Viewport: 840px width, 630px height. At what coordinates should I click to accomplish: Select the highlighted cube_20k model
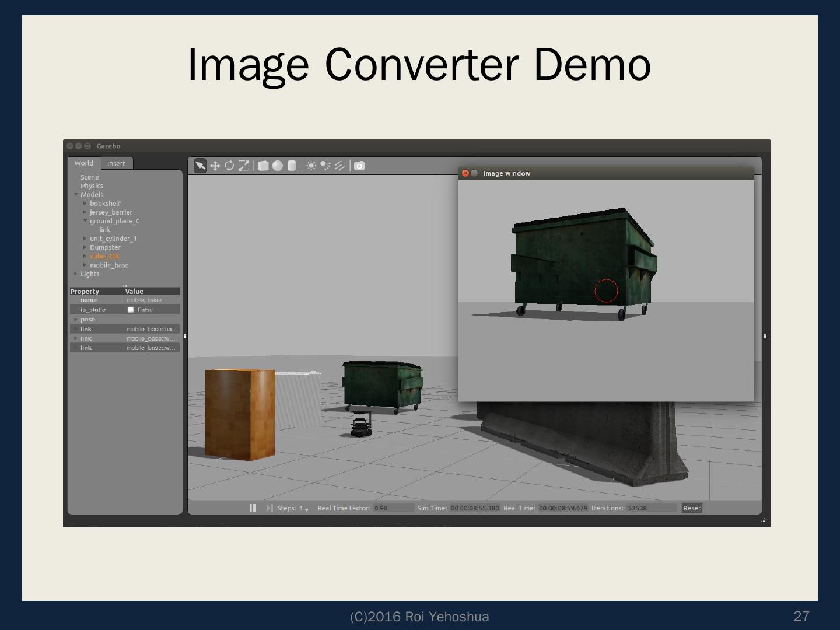[x=105, y=256]
